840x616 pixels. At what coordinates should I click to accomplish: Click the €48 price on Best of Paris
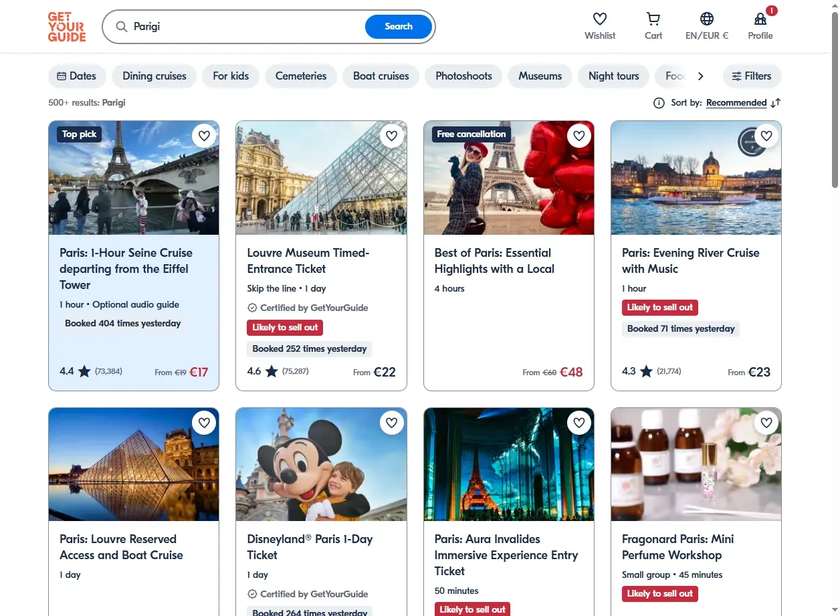[x=571, y=372]
